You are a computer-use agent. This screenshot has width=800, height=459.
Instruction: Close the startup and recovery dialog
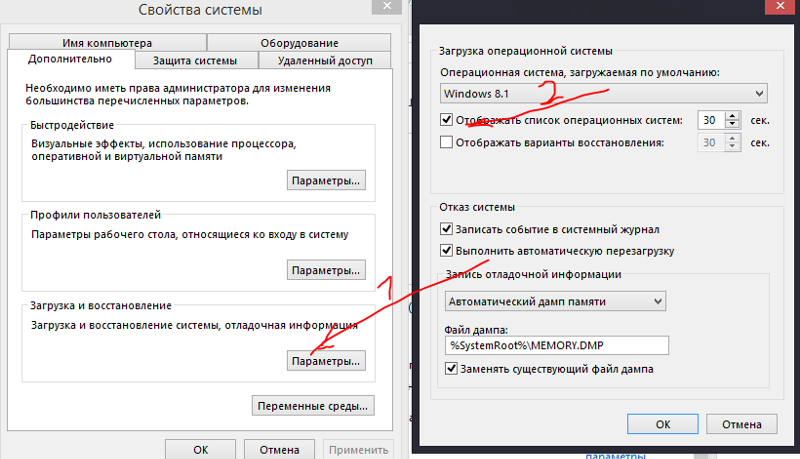pos(780,6)
